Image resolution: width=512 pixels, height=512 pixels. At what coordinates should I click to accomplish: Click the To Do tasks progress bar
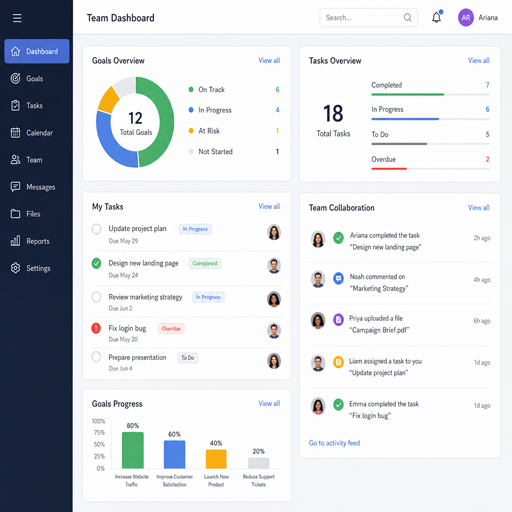(430, 144)
